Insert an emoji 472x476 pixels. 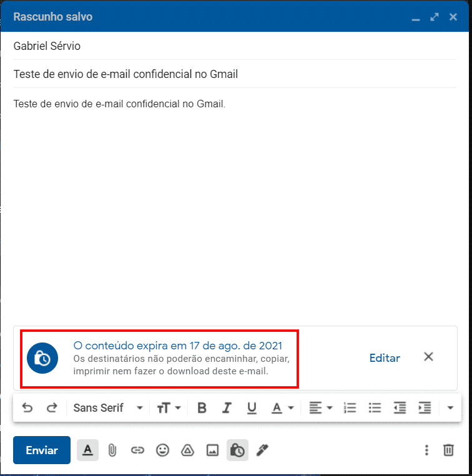[162, 450]
